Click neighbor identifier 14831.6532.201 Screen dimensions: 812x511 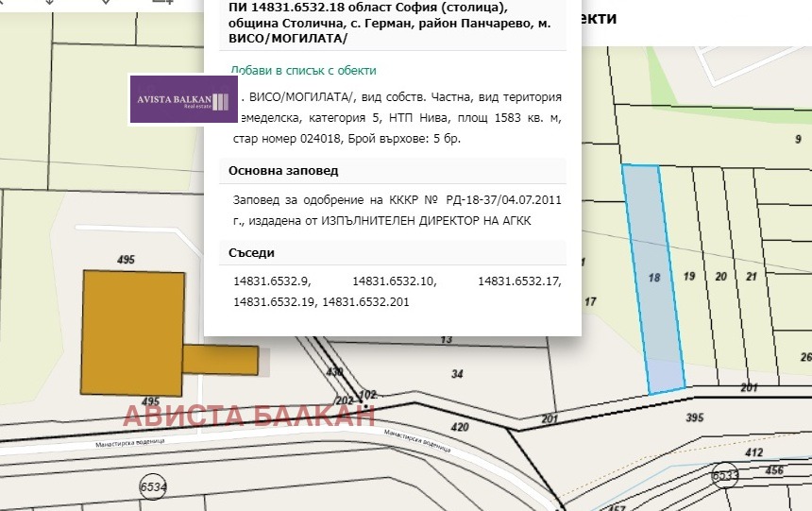366,301
